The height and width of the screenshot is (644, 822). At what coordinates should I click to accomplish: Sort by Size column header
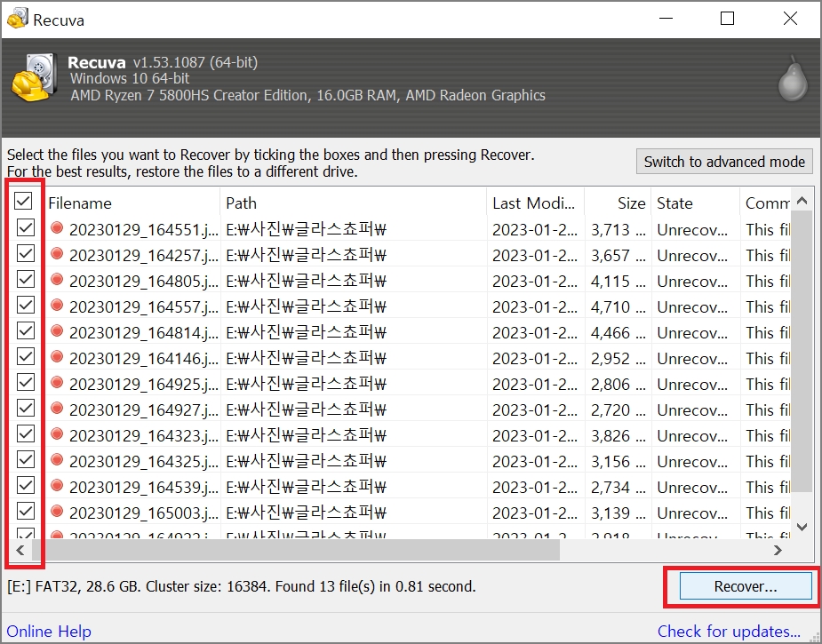(618, 203)
